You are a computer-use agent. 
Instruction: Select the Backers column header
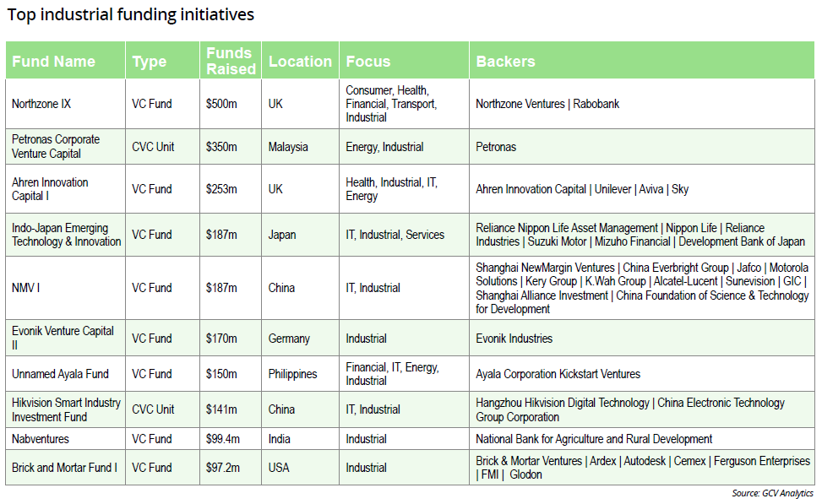point(505,62)
